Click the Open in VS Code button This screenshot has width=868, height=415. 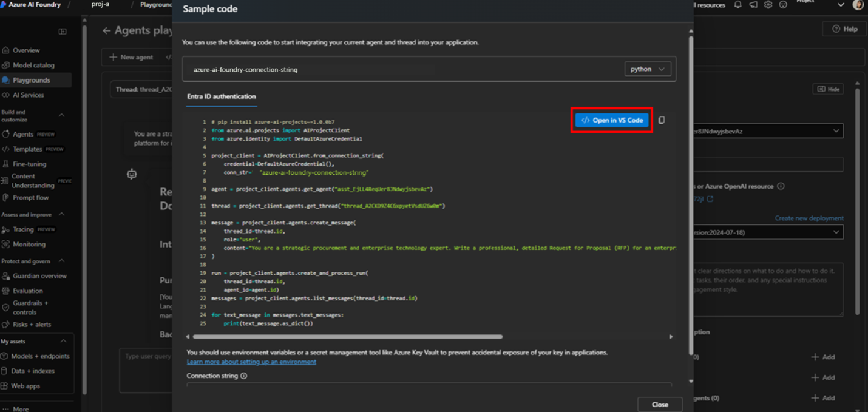(612, 120)
